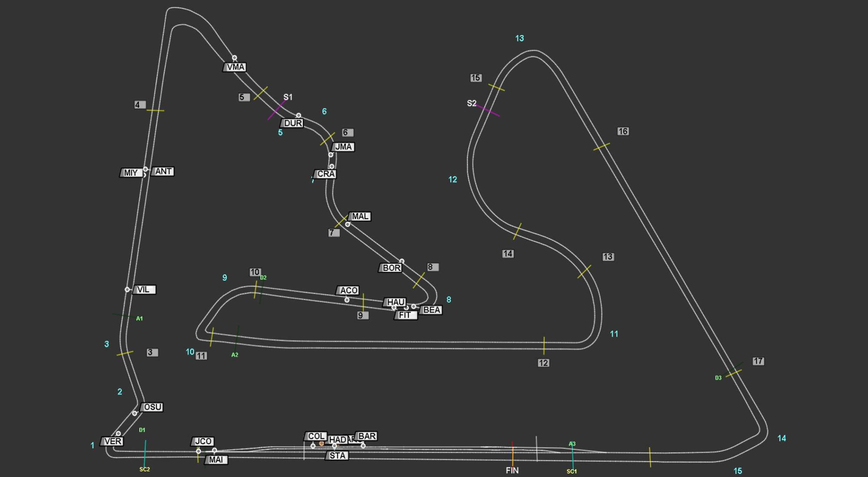Screen dimensions: 868x477
Task: Select the VIL driver label
Action: 144,290
